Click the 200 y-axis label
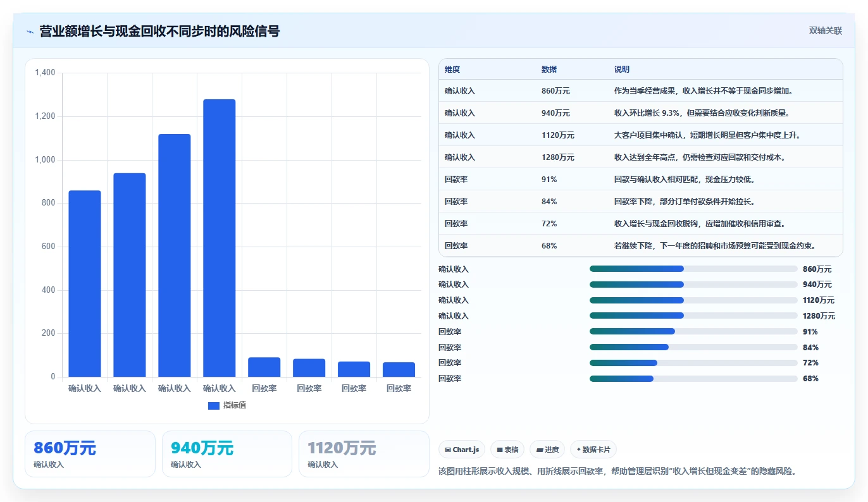The width and height of the screenshot is (868, 502). [x=49, y=333]
